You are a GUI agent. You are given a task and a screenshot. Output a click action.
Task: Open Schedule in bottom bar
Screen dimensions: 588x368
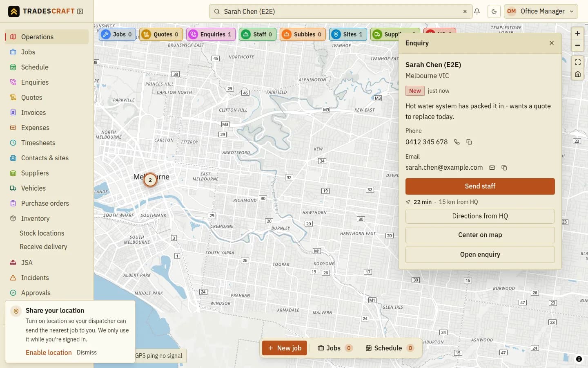click(390, 348)
